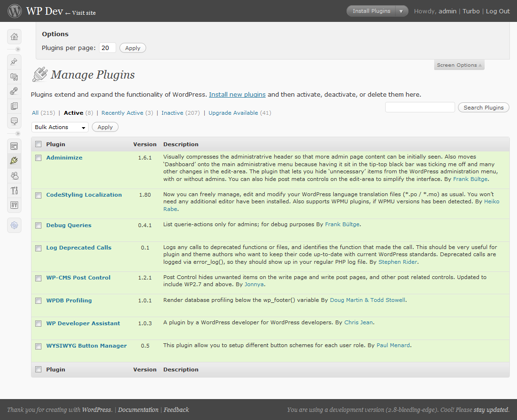
Task: Open the WYSIWYG Button Manager name link
Action: pyautogui.click(x=86, y=346)
